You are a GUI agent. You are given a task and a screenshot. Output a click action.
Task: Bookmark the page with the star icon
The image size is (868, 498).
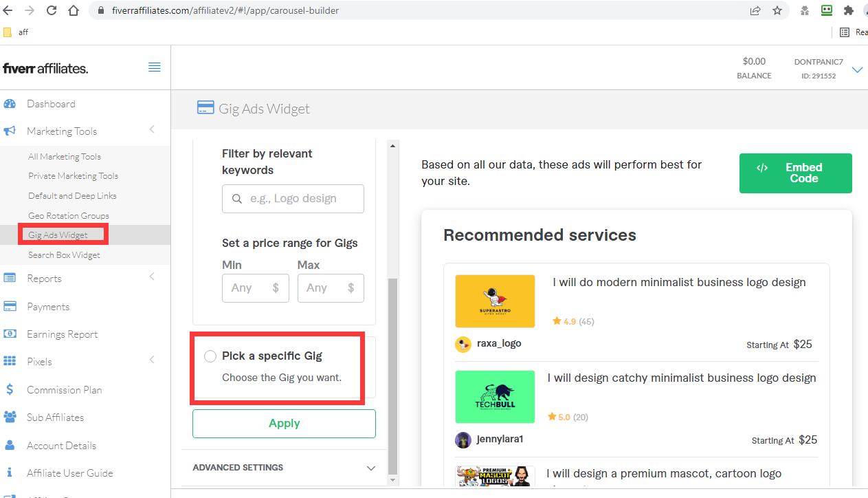pyautogui.click(x=777, y=10)
